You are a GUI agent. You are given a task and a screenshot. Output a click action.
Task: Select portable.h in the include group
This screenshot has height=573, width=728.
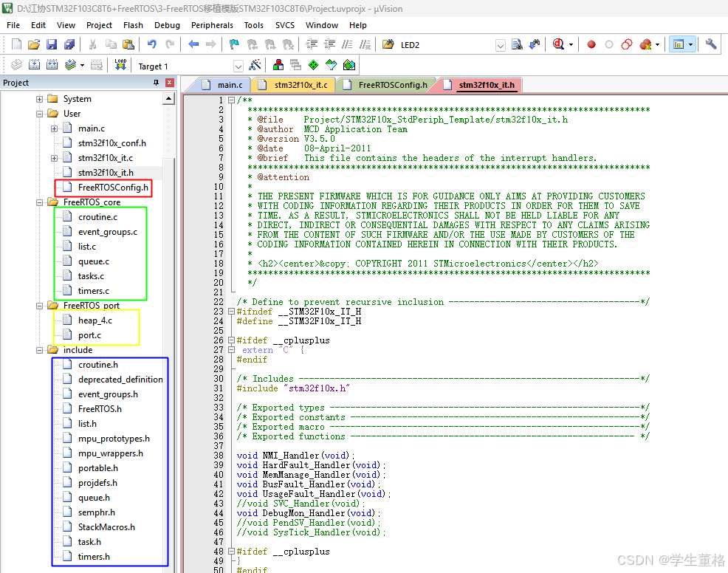[98, 468]
